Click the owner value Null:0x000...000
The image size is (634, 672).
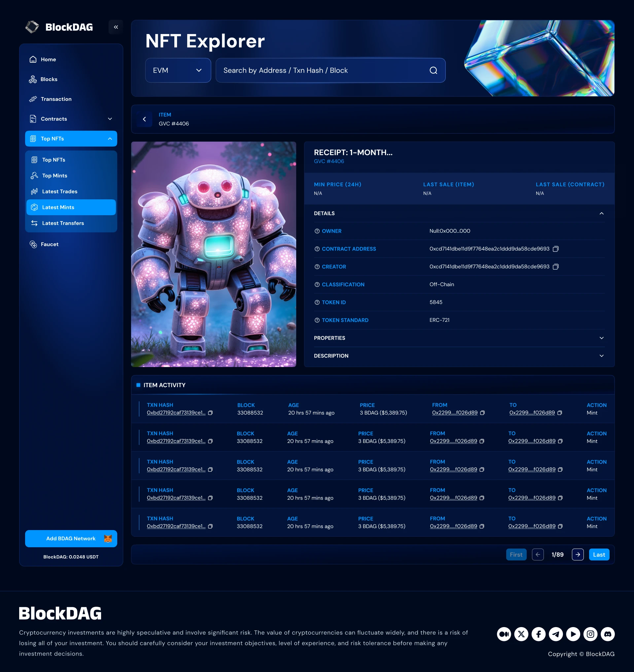coord(450,231)
